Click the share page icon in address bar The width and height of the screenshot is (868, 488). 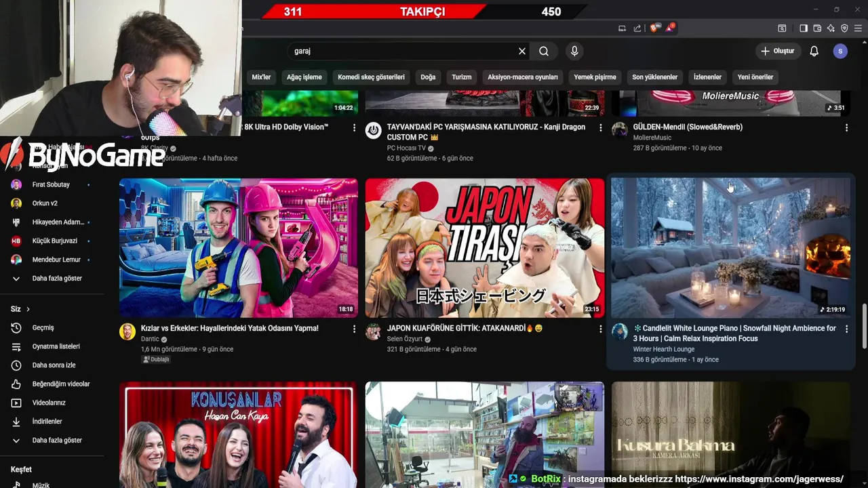(637, 28)
